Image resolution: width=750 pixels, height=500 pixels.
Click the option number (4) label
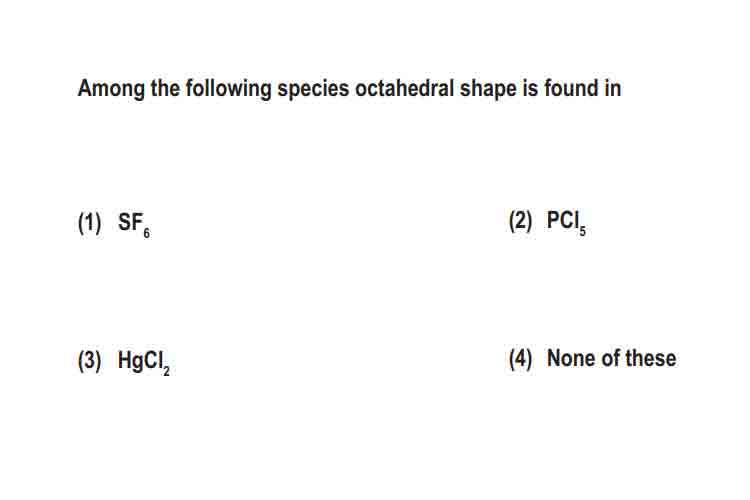[x=520, y=359]
